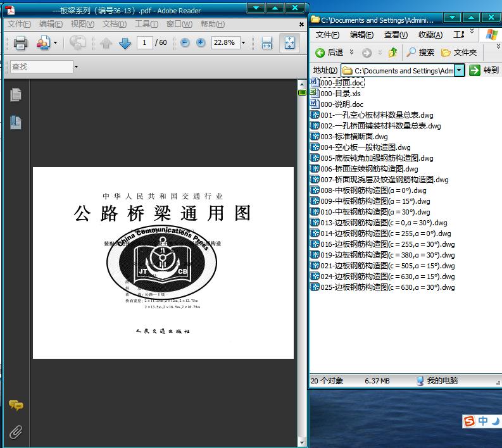The image size is (502, 448).
Task: Expand the collaborate icon dropdown arrow
Action: click(55, 42)
